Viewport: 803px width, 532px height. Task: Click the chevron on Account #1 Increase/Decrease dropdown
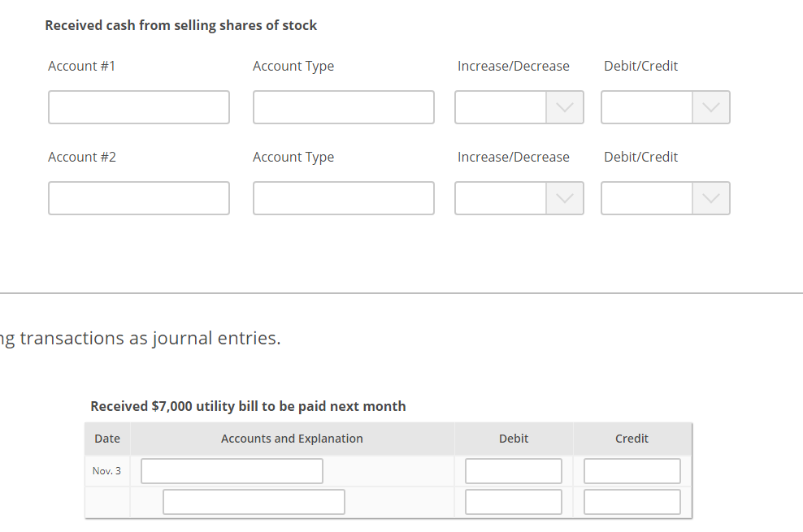[x=566, y=107]
